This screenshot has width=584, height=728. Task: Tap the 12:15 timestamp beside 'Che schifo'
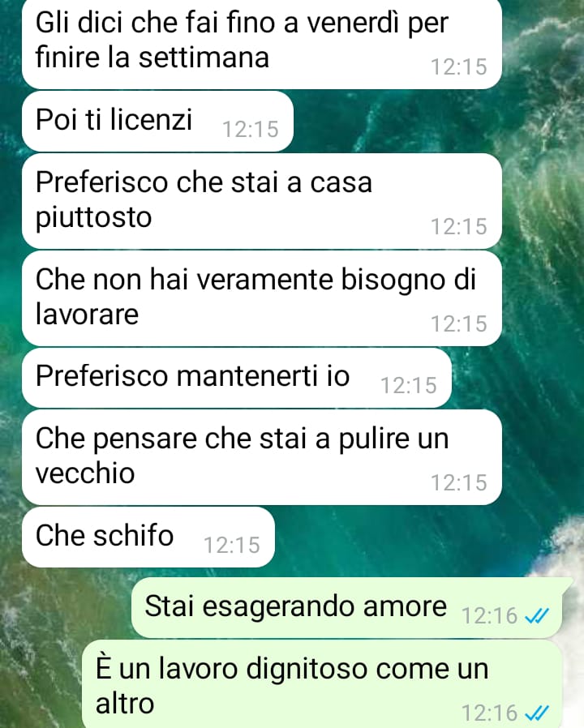(x=232, y=546)
